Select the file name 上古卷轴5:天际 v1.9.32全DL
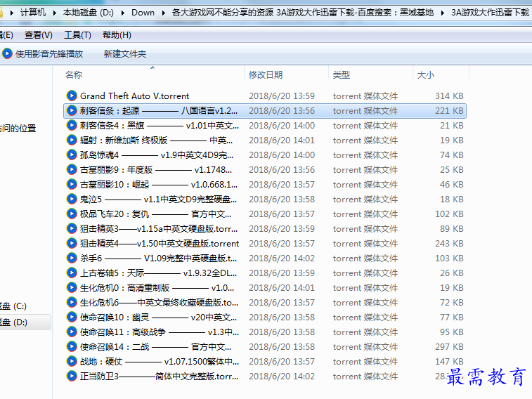The width and height of the screenshot is (532, 399). pos(158,273)
